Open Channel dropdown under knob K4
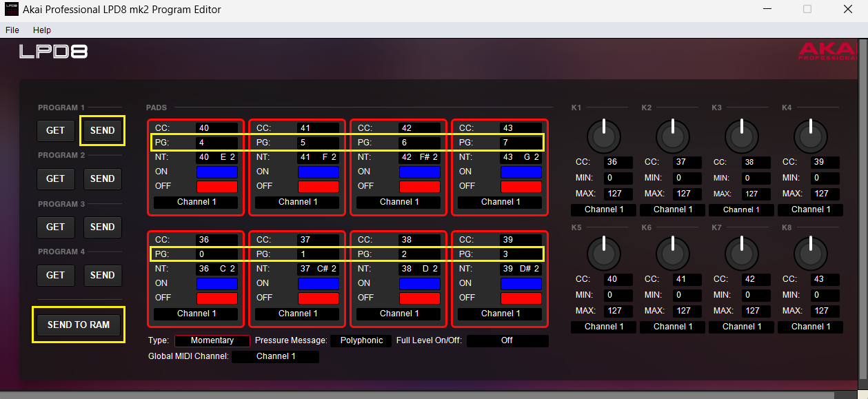 (811, 209)
